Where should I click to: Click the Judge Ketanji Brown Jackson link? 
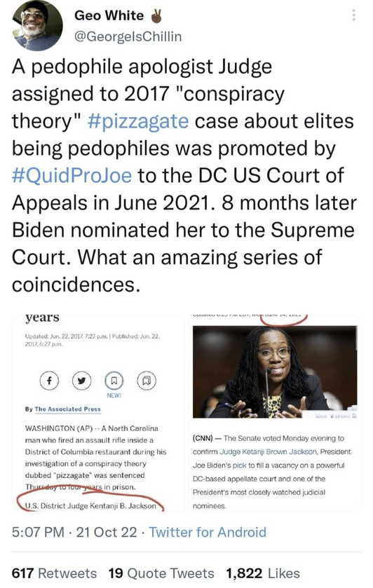coord(269,452)
